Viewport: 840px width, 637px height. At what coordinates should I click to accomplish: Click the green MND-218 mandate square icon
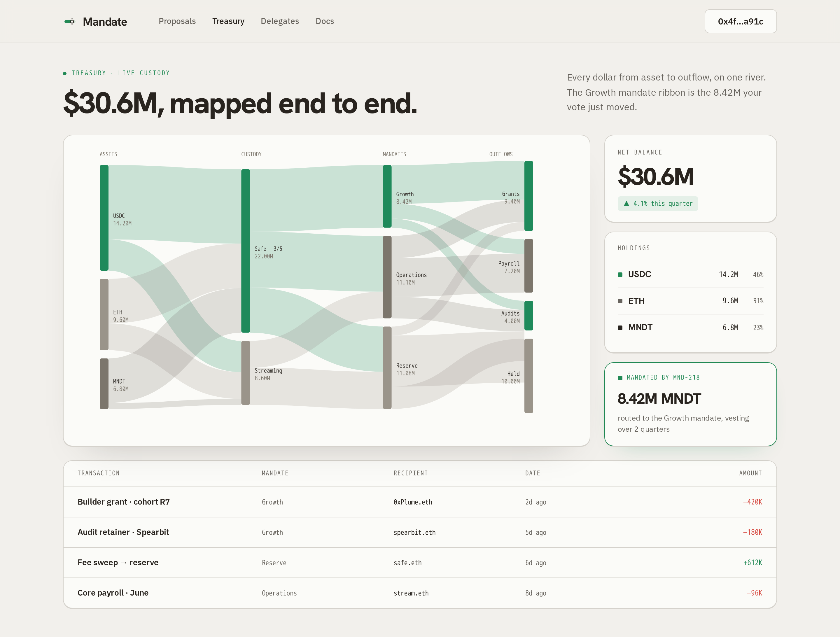pos(620,378)
